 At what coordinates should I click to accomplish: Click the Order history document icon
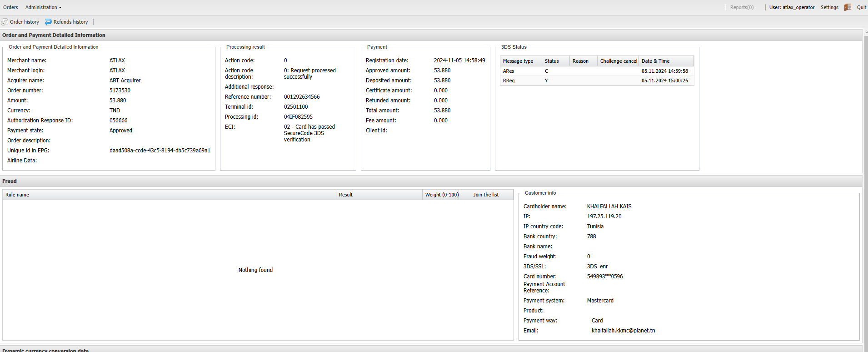[x=5, y=22]
